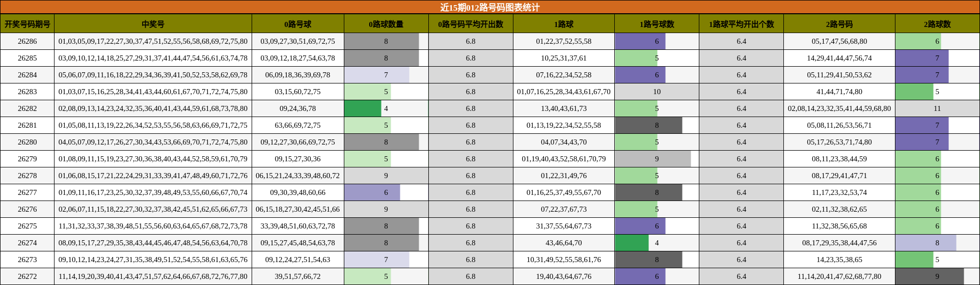Click the green 1路 count 4 bar in row 26274
The height and width of the screenshot is (285, 980).
tap(632, 243)
